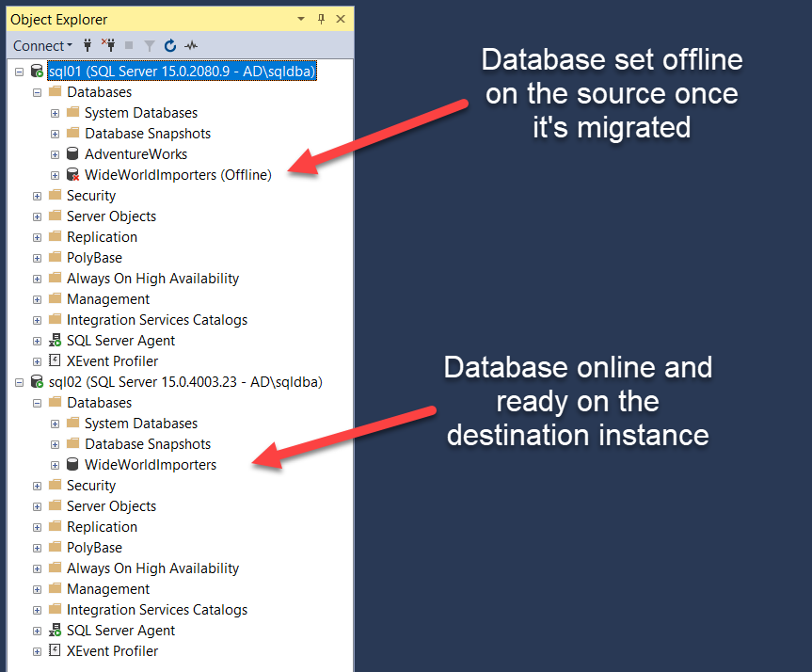This screenshot has width=812, height=672.
Task: Collapse the sql02 server node
Action: pyautogui.click(x=19, y=383)
